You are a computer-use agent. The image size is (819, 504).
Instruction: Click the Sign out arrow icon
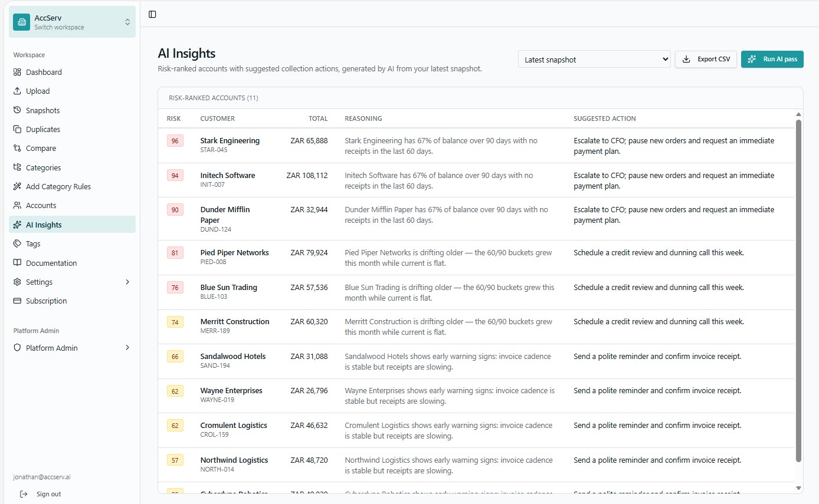[24, 494]
